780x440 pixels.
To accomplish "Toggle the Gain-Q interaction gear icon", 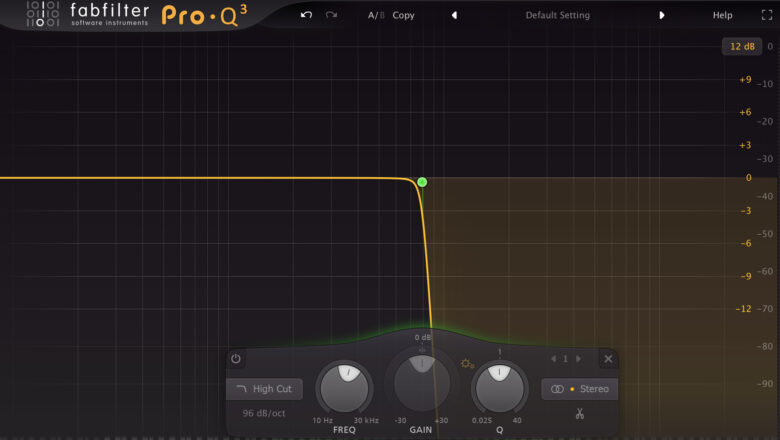I will click(467, 364).
